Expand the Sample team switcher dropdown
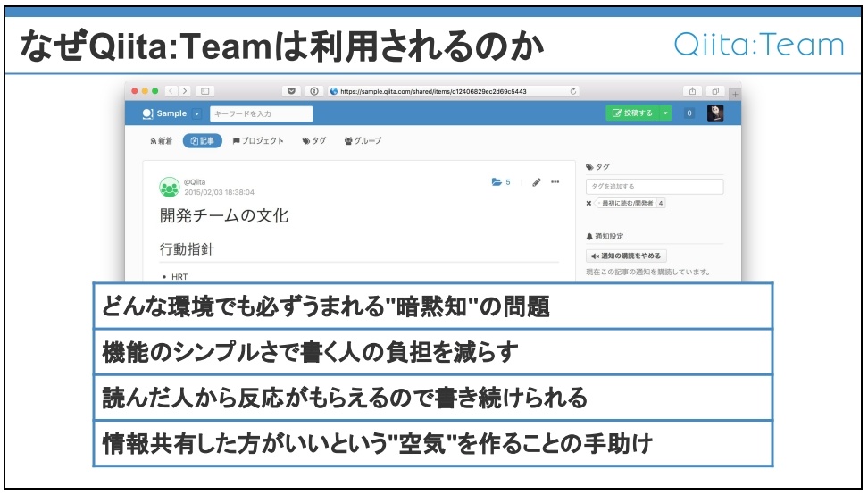The image size is (868, 495). tap(196, 113)
